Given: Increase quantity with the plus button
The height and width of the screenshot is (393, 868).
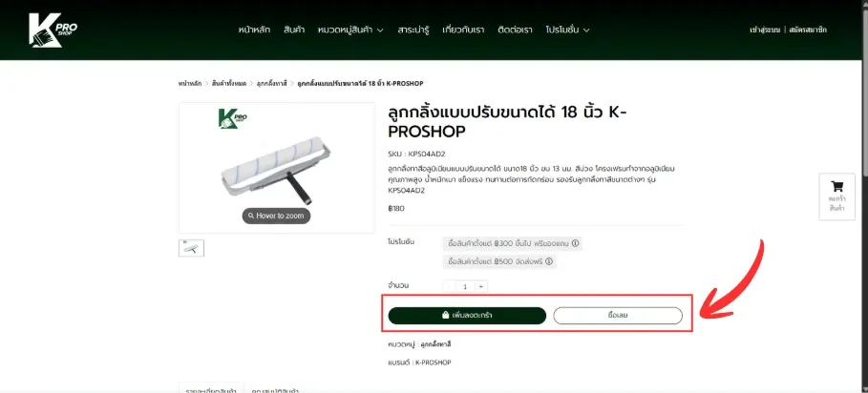Looking at the screenshot, I should (481, 286).
